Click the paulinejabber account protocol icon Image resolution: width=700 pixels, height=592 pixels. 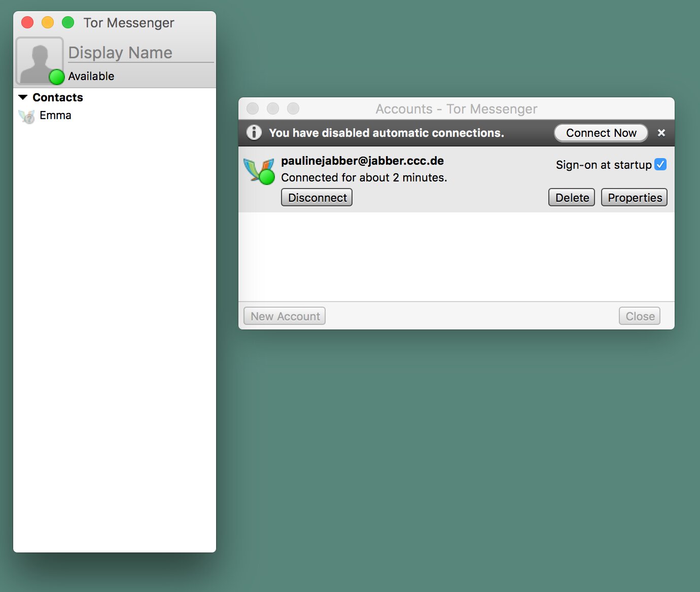259,171
